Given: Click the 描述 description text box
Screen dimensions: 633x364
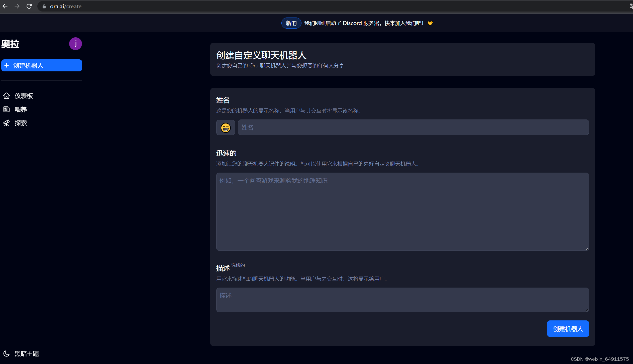Looking at the screenshot, I should [402, 300].
